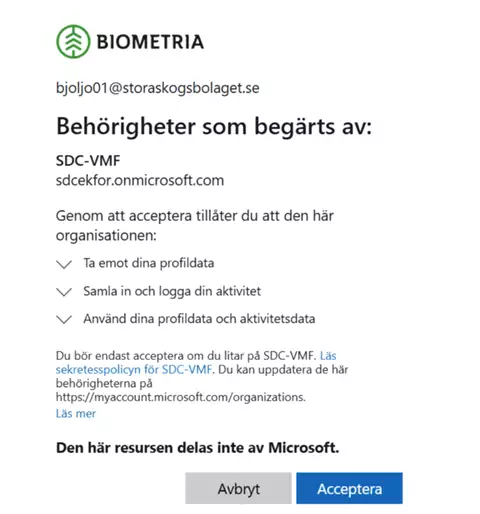Cancel with the Avbryt button
Image resolution: width=480 pixels, height=514 pixels.
238,488
